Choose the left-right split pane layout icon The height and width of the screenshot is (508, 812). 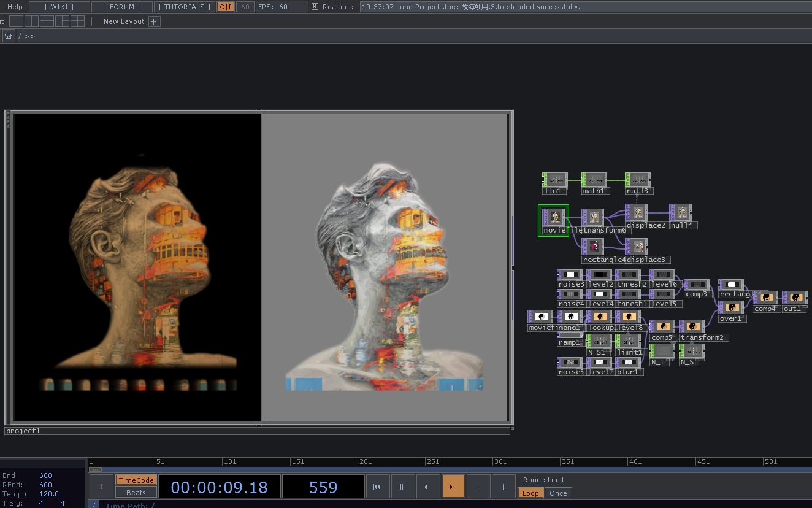pyautogui.click(x=31, y=21)
